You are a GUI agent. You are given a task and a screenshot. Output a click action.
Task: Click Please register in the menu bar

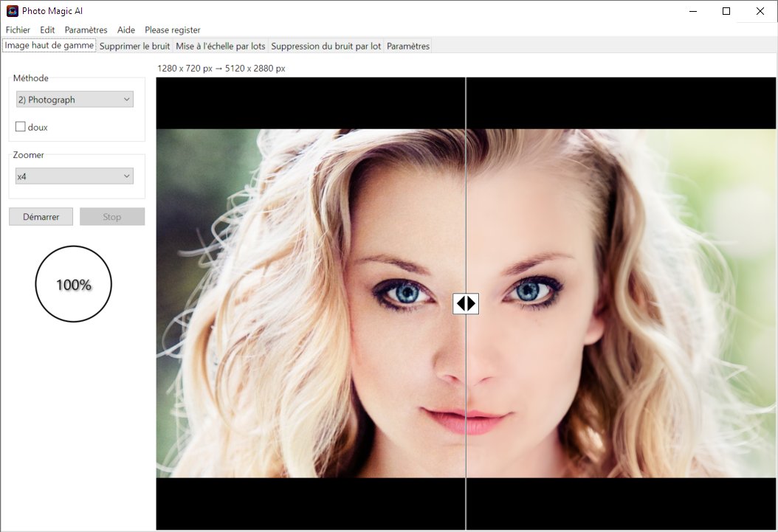click(173, 30)
